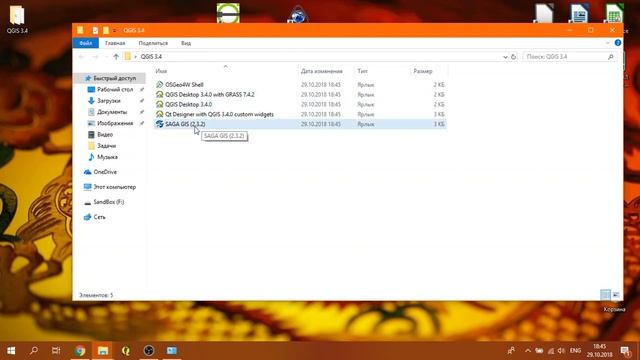Open the spreadsheet document on desktop
The width and height of the screenshot is (640, 360).
[x=614, y=13]
